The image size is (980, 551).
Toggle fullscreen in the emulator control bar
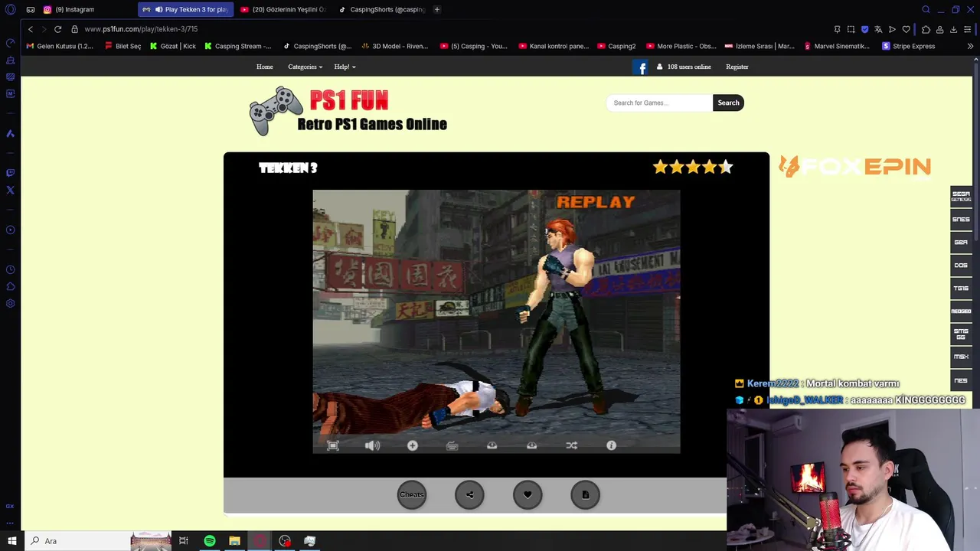tap(333, 445)
